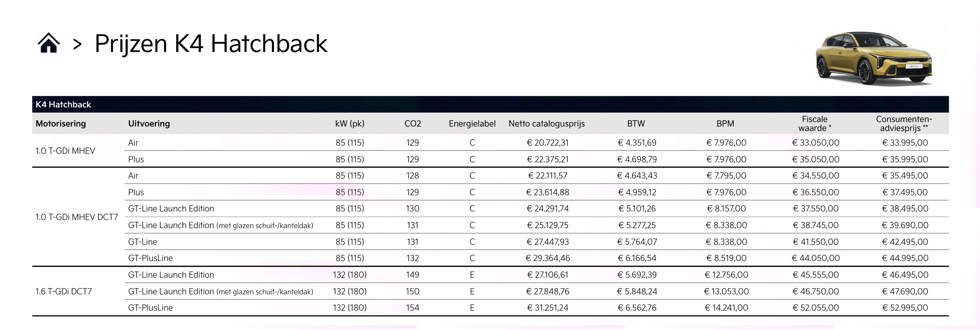Click the 1.0 T-GDi MHEV row label
This screenshot has height=330, width=980.
65,151
